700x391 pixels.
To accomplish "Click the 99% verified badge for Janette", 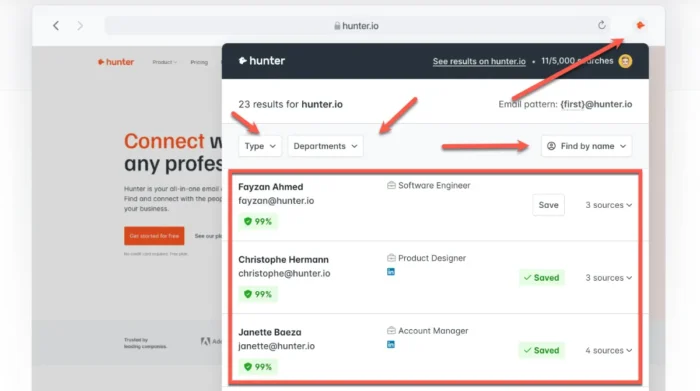I will coord(258,367).
